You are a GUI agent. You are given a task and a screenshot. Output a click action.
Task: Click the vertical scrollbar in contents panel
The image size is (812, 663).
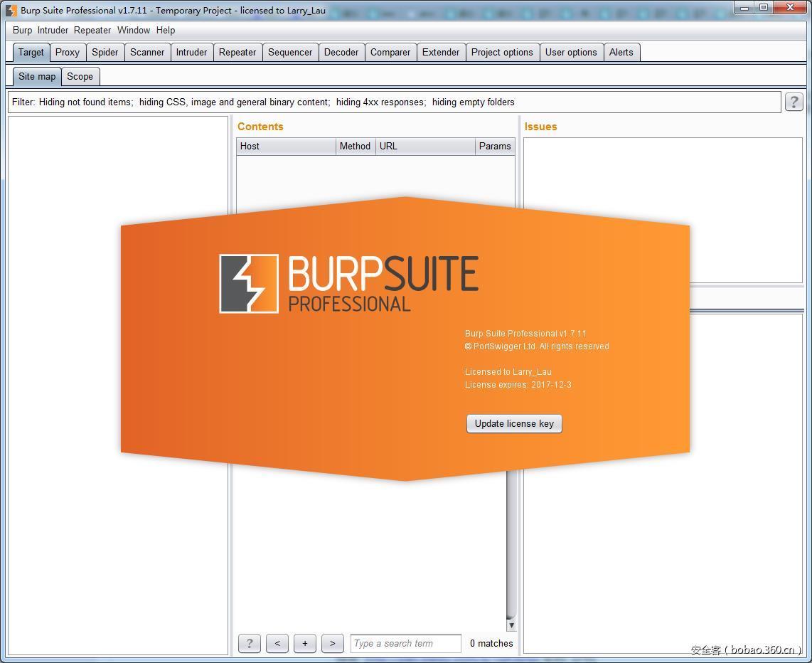click(511, 544)
